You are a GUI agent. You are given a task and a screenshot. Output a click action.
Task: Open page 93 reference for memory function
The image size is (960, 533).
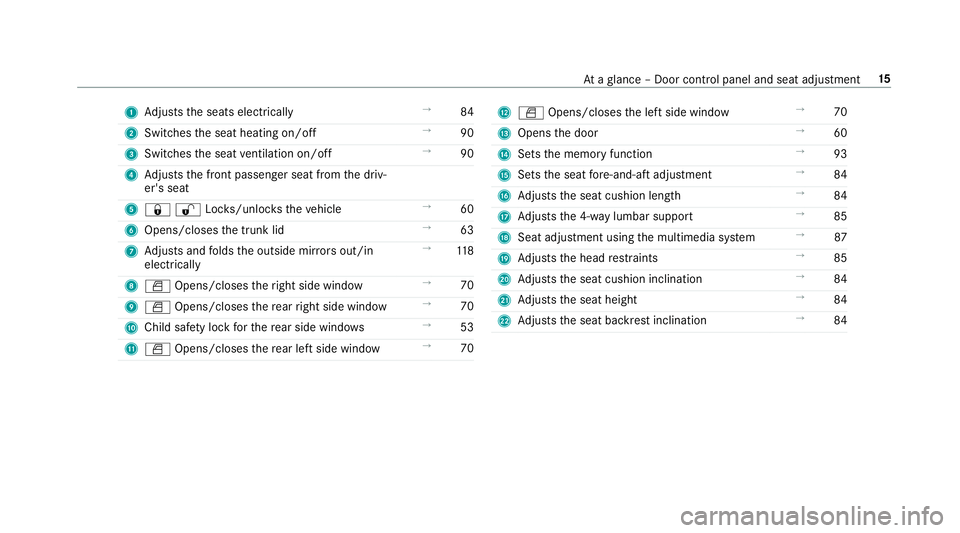(840, 154)
